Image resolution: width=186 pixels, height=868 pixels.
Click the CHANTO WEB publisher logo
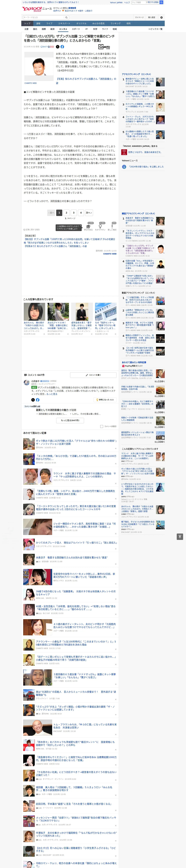click(x=104, y=47)
